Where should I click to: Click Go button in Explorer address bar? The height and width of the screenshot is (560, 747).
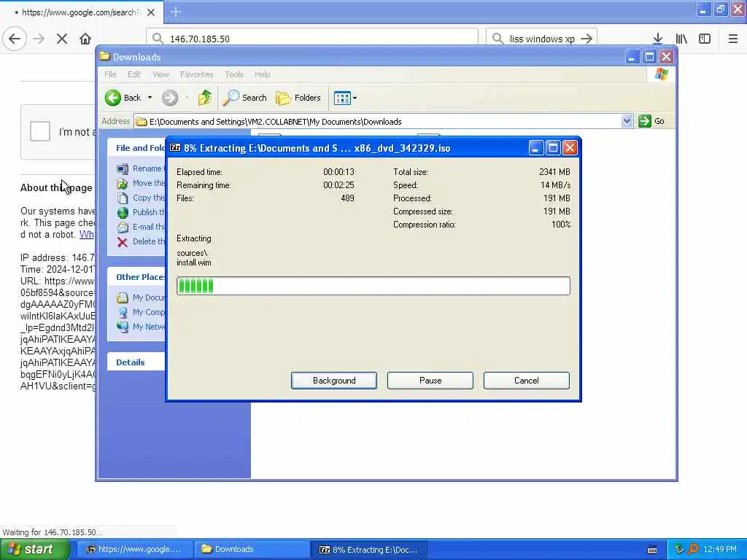pyautogui.click(x=651, y=122)
